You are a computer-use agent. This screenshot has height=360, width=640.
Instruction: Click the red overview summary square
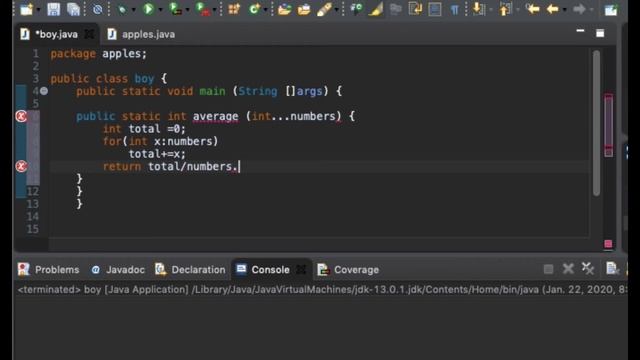(x=608, y=244)
